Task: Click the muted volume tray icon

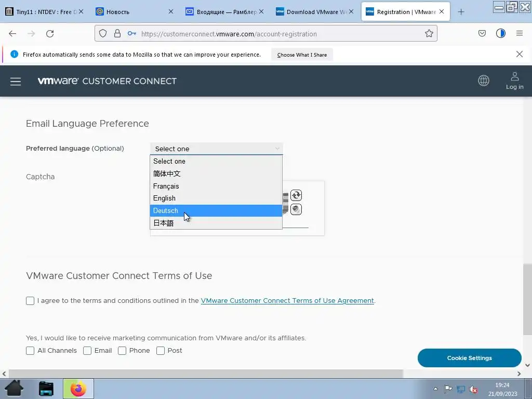Action: pos(473,389)
